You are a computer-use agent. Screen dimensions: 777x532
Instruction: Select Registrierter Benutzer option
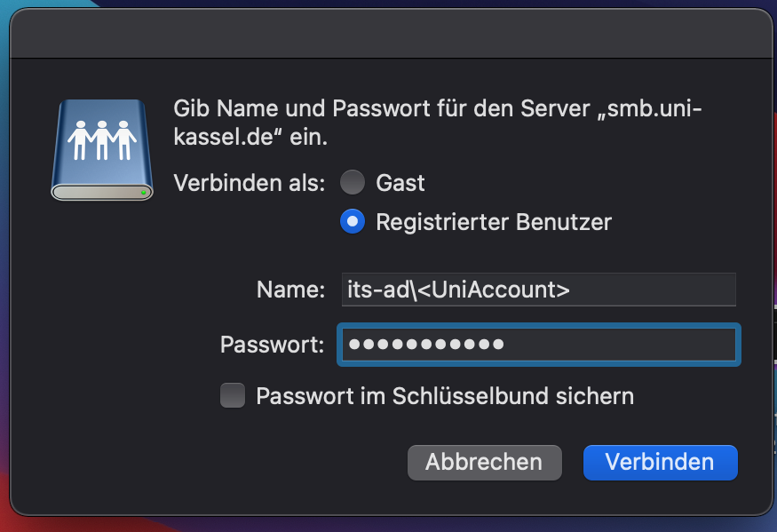[352, 221]
